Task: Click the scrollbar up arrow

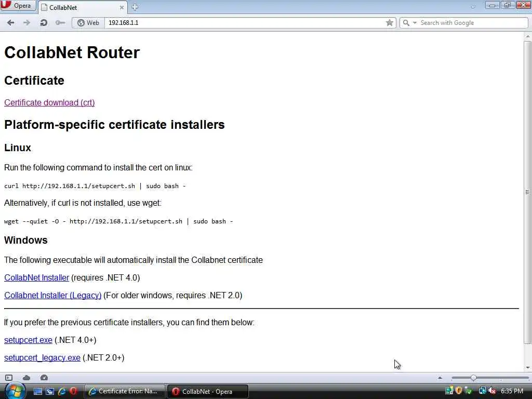Action: click(527, 36)
